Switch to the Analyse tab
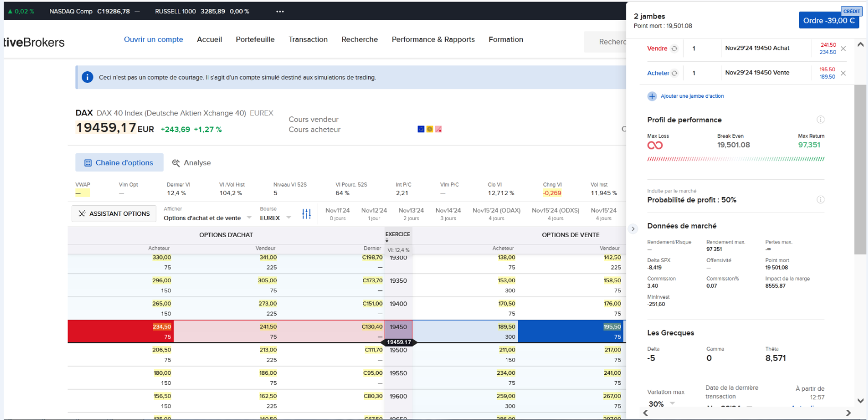 (191, 163)
